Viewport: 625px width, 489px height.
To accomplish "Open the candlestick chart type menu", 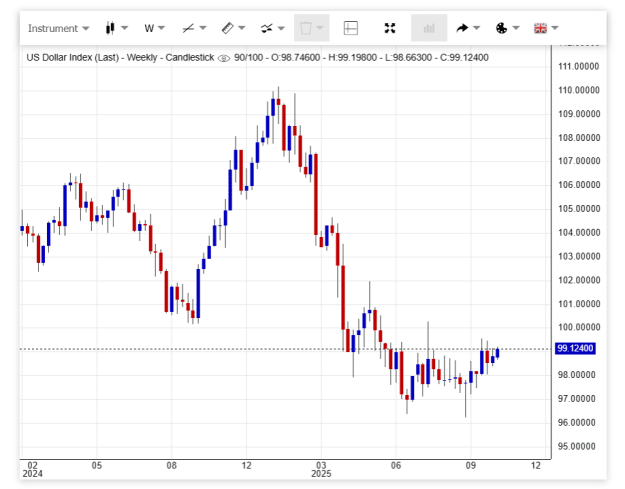I will pyautogui.click(x=116, y=28).
